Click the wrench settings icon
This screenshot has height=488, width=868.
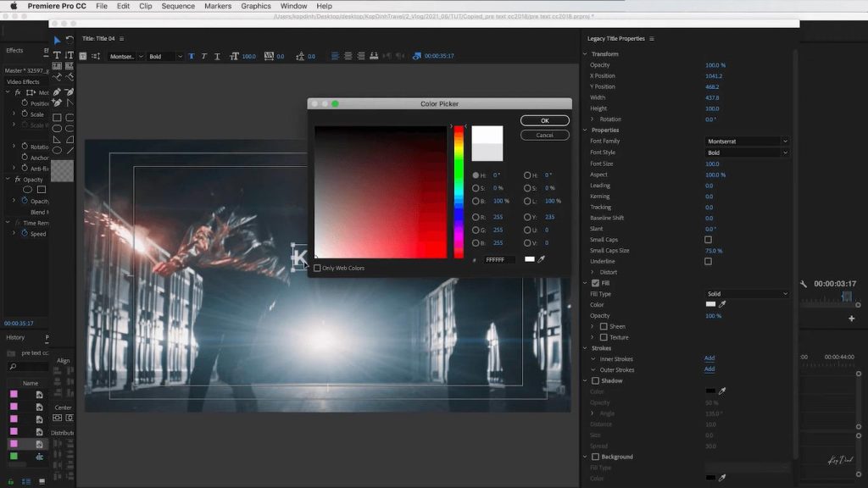[x=804, y=284]
